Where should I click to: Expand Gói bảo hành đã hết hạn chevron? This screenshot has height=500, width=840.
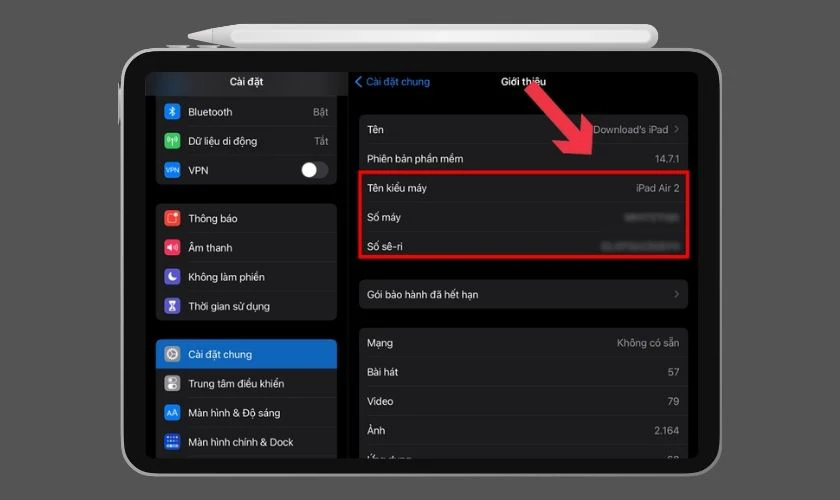[677, 294]
